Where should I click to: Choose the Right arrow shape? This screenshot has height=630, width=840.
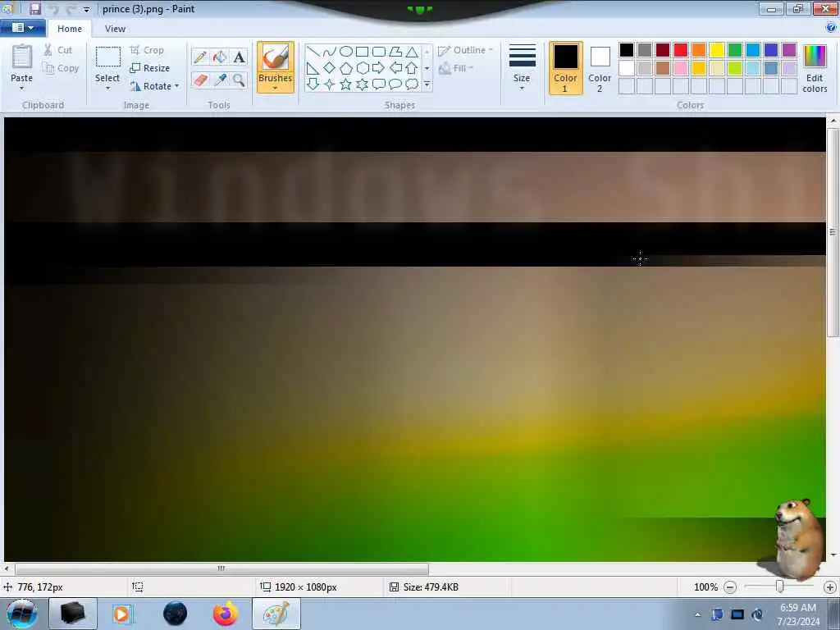(379, 68)
